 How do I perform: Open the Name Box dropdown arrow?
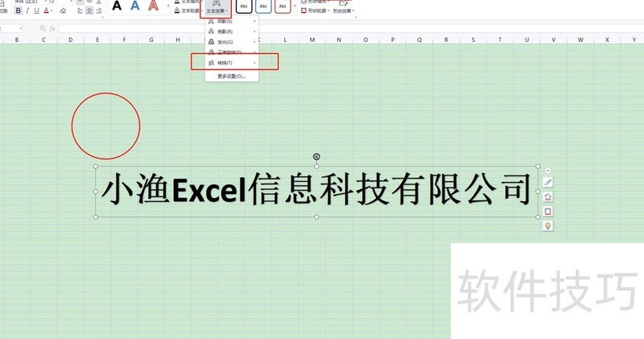(20, 28)
